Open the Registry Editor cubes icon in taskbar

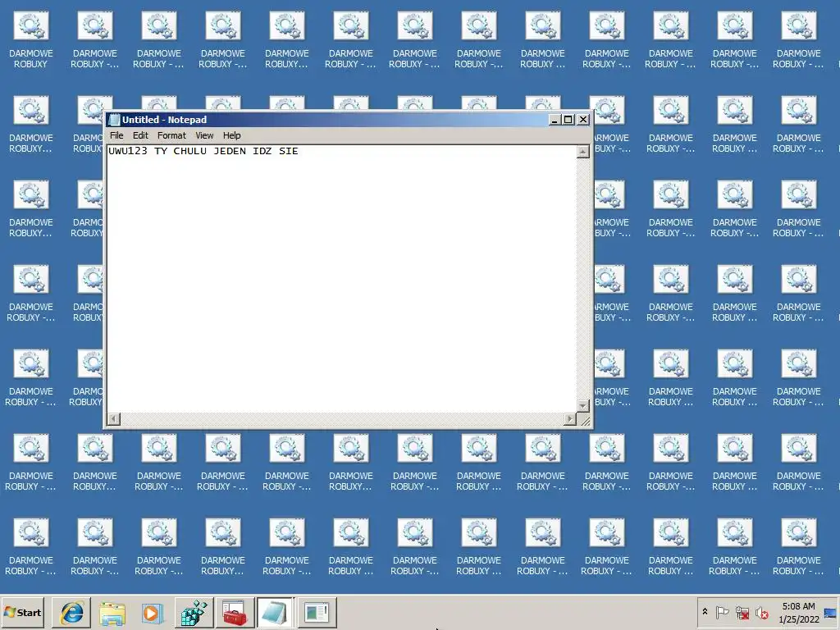click(194, 613)
